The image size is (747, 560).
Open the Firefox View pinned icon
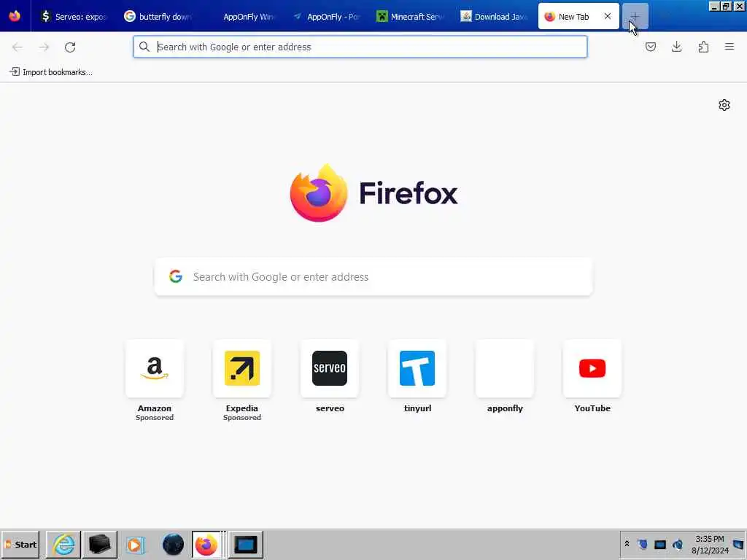pyautogui.click(x=15, y=16)
